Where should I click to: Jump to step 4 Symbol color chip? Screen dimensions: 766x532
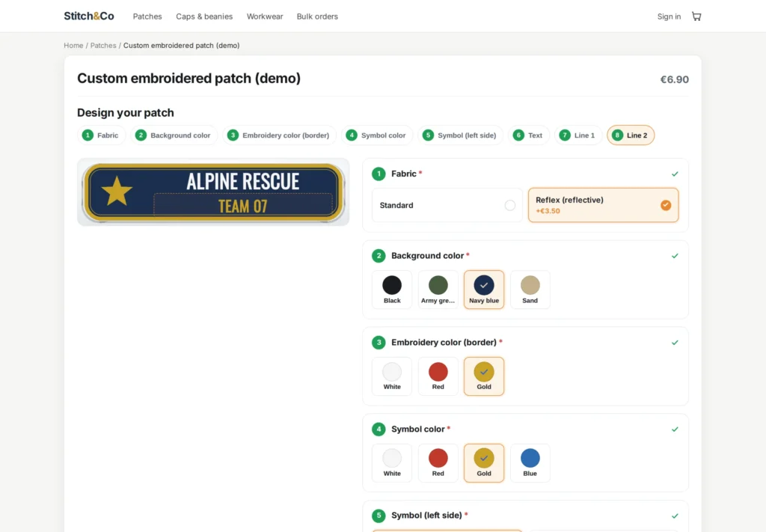(377, 135)
